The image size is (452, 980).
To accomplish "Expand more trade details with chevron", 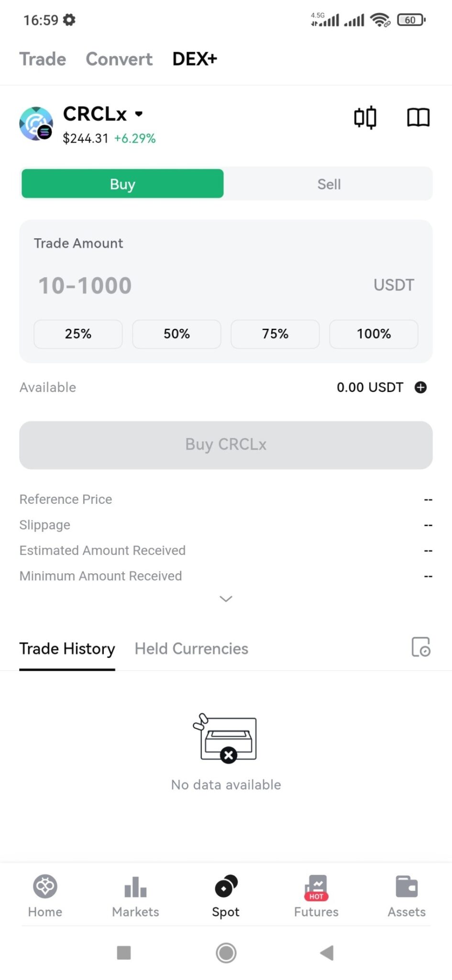I will click(x=226, y=599).
